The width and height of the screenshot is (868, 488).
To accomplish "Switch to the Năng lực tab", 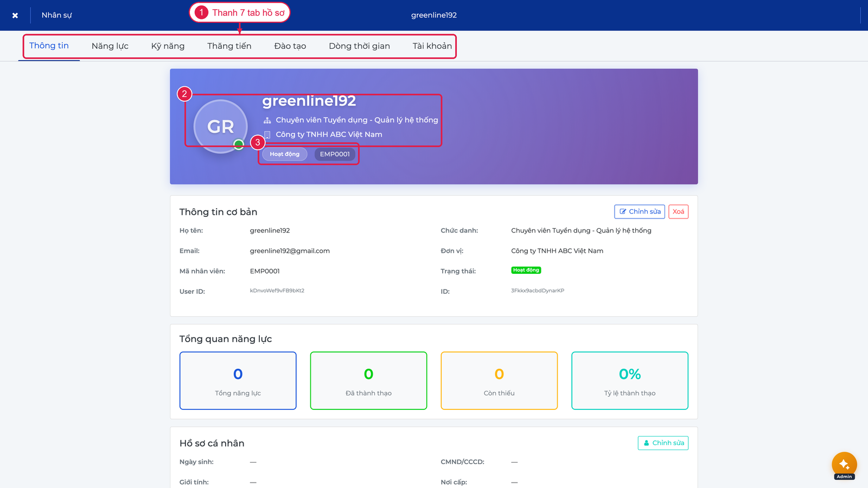I will click(x=110, y=46).
